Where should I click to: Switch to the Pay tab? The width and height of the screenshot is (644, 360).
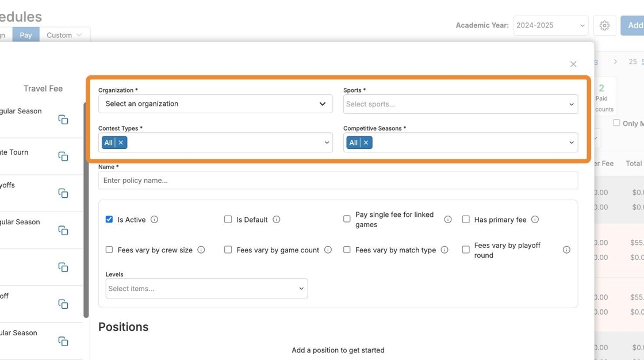point(26,35)
